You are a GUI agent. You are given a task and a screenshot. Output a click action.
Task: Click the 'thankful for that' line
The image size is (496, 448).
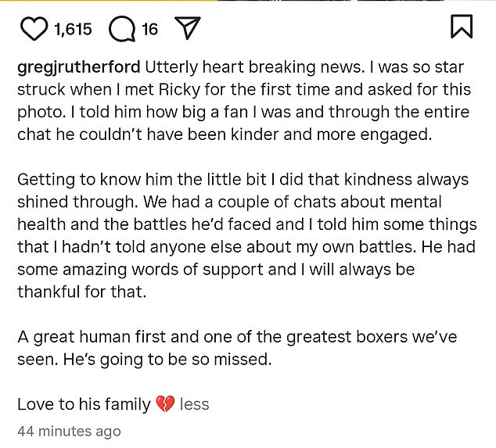pyautogui.click(x=82, y=292)
